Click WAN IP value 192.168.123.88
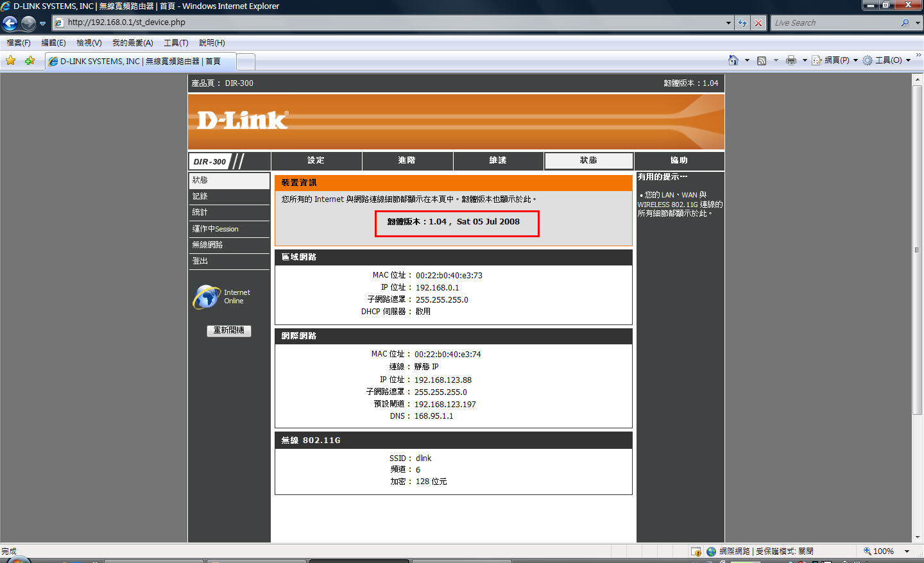This screenshot has width=924, height=563. pyautogui.click(x=443, y=380)
